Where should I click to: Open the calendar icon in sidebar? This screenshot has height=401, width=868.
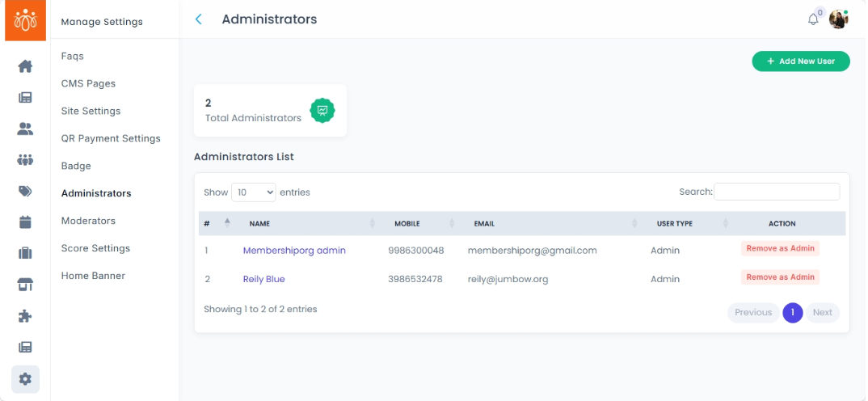(25, 222)
